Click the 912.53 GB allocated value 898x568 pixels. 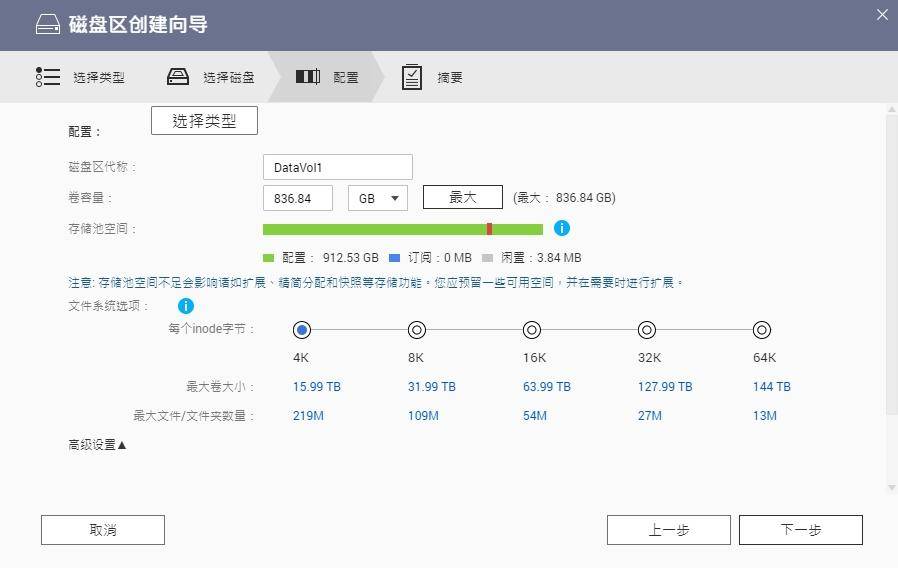pyautogui.click(x=350, y=258)
